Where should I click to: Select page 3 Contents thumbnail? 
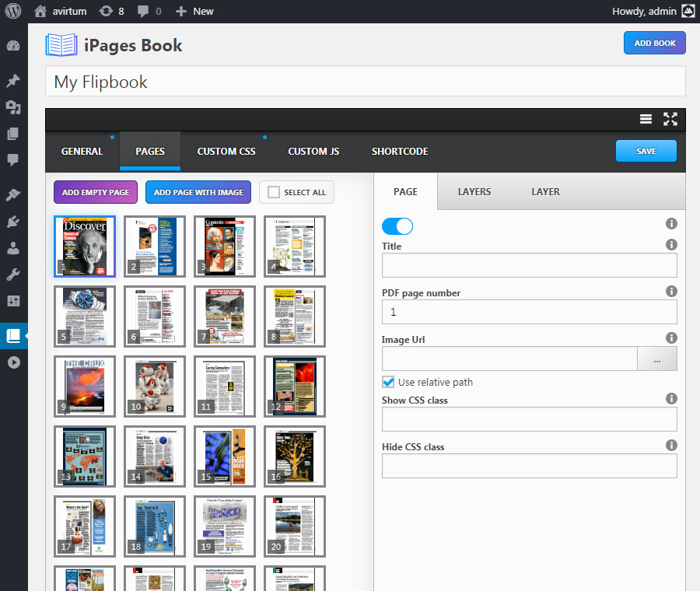tap(225, 247)
